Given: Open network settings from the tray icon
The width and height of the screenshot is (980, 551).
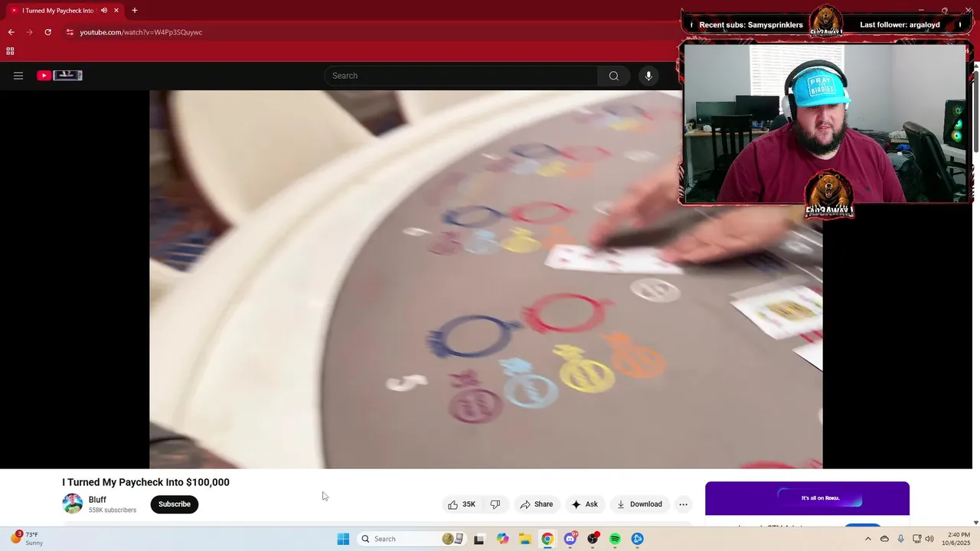Looking at the screenshot, I should (x=917, y=539).
